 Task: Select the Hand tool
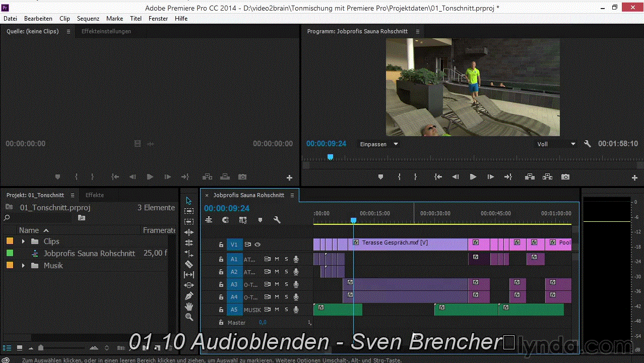pos(189,307)
